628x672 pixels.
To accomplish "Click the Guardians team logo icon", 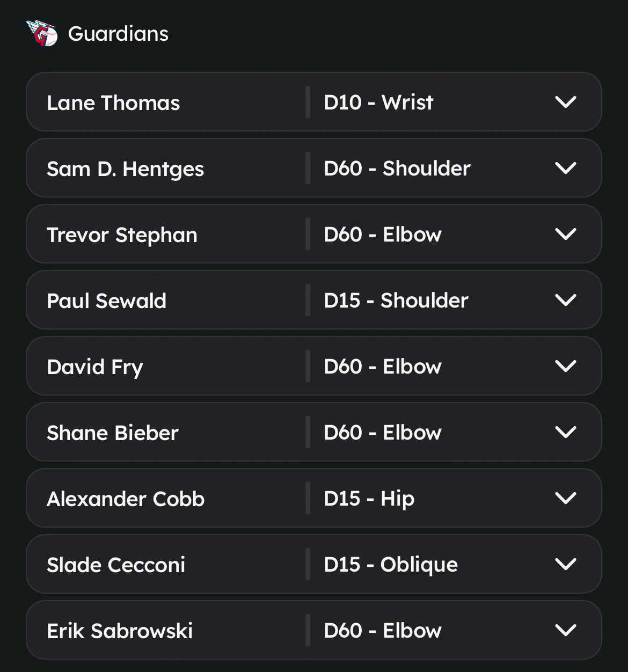I will pos(42,33).
